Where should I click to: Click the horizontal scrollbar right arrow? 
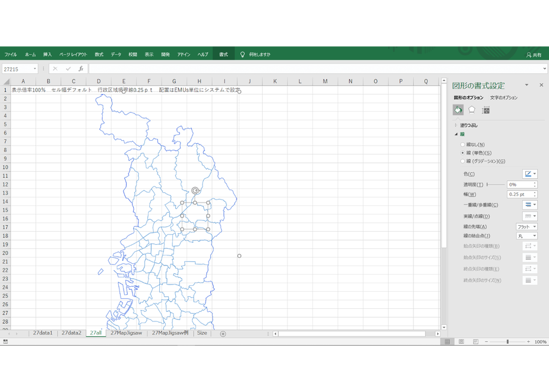[437, 334]
